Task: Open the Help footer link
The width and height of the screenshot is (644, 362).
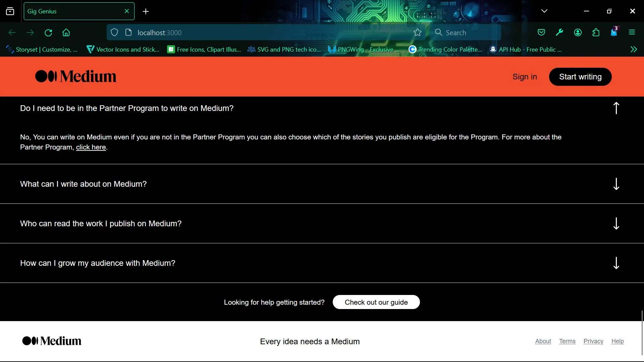Action: point(618,341)
